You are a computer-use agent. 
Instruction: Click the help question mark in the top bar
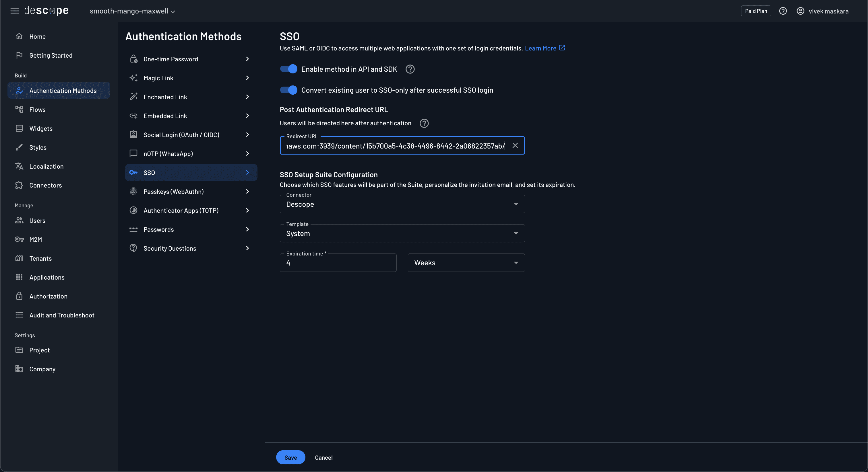783,11
